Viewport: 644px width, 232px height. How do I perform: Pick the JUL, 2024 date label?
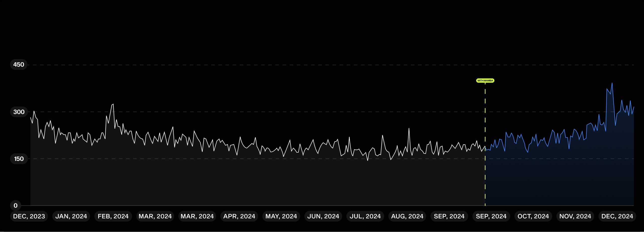click(x=365, y=216)
